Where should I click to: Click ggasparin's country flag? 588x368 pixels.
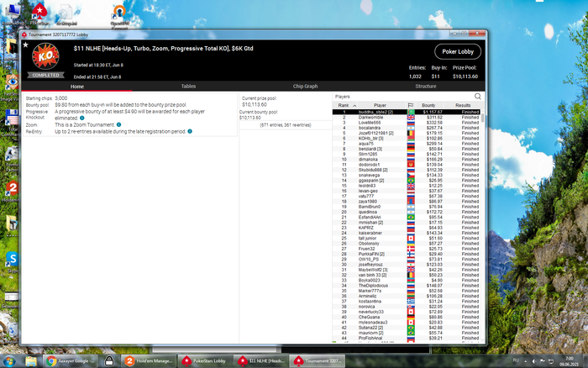click(411, 181)
